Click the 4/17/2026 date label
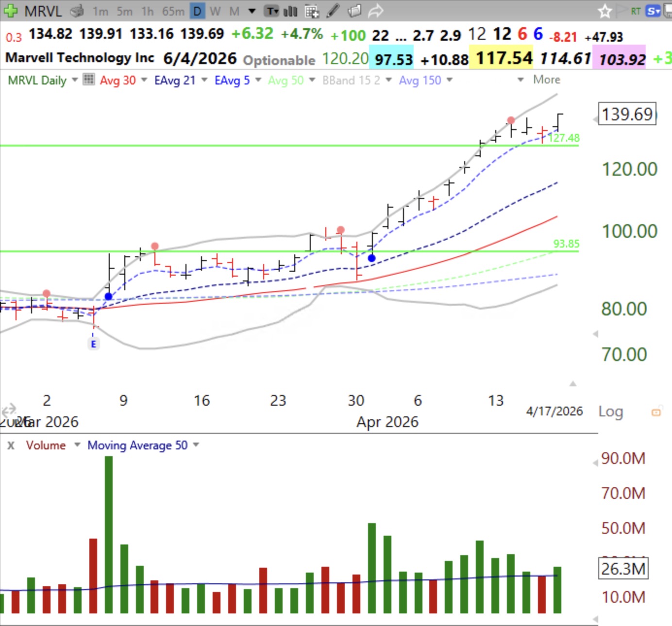672x626 pixels. coord(554,411)
